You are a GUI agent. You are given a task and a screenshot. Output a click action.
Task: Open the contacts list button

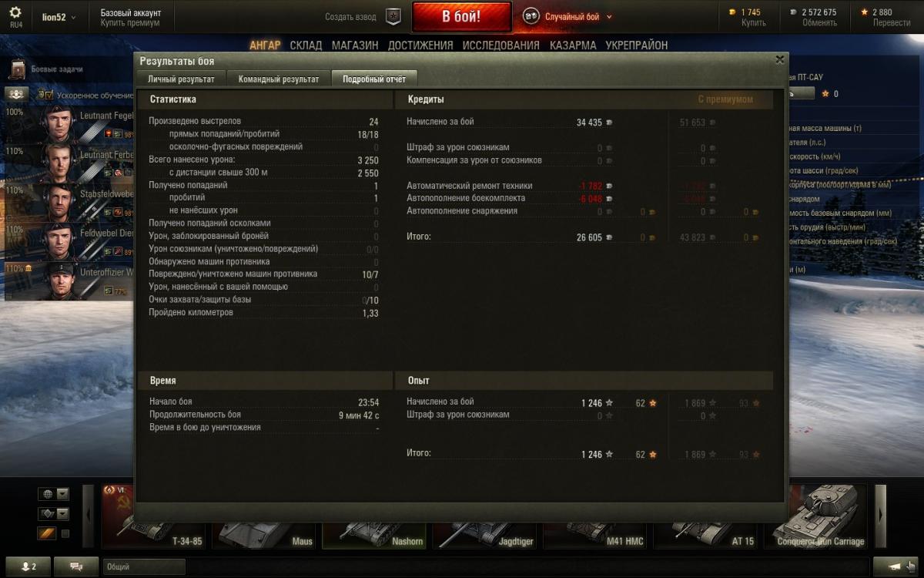pos(28,566)
